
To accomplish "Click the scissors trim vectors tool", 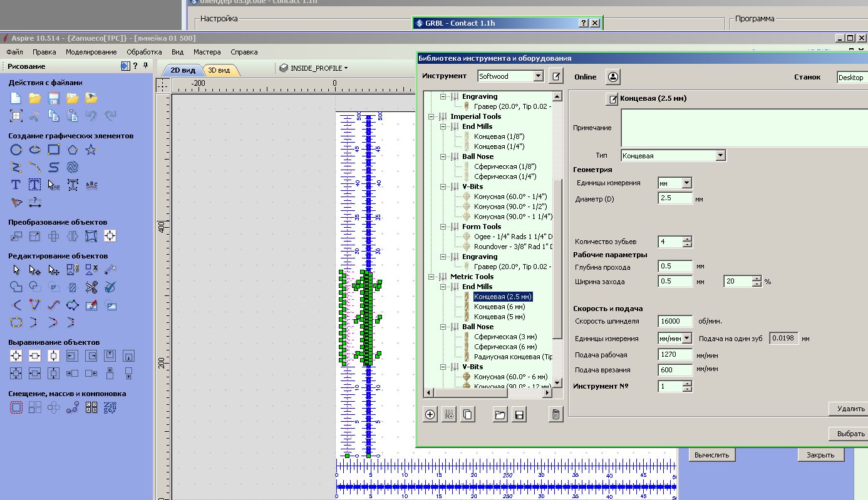I will [x=91, y=288].
